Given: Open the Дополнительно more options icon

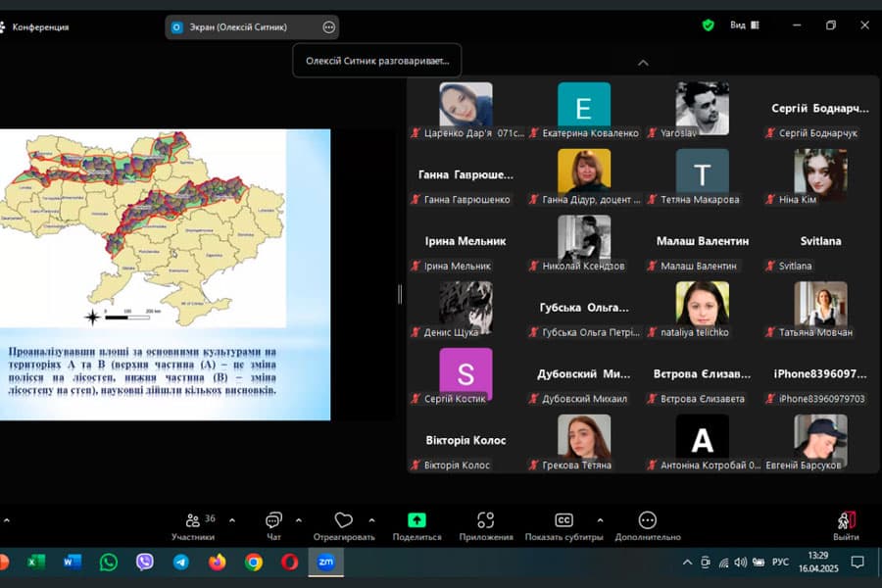Looking at the screenshot, I should [x=647, y=520].
